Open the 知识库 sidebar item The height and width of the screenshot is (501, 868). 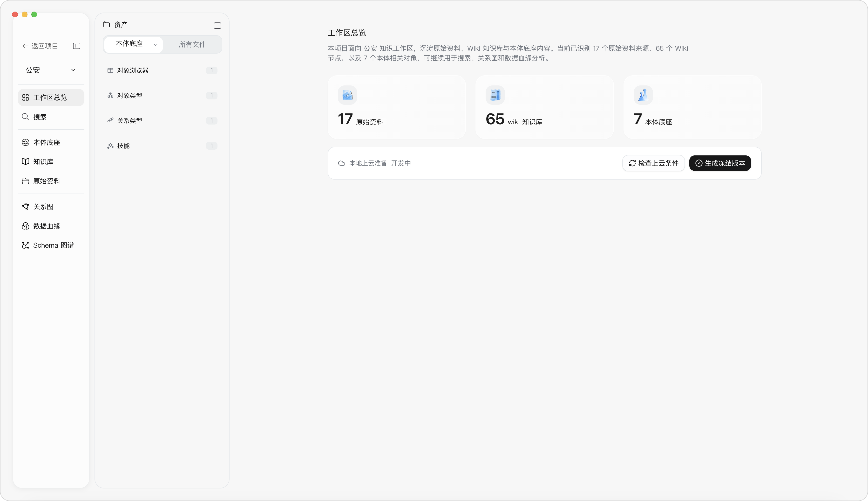(x=51, y=162)
